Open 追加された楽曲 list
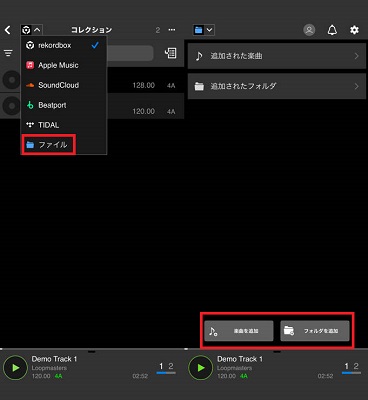 (x=277, y=56)
